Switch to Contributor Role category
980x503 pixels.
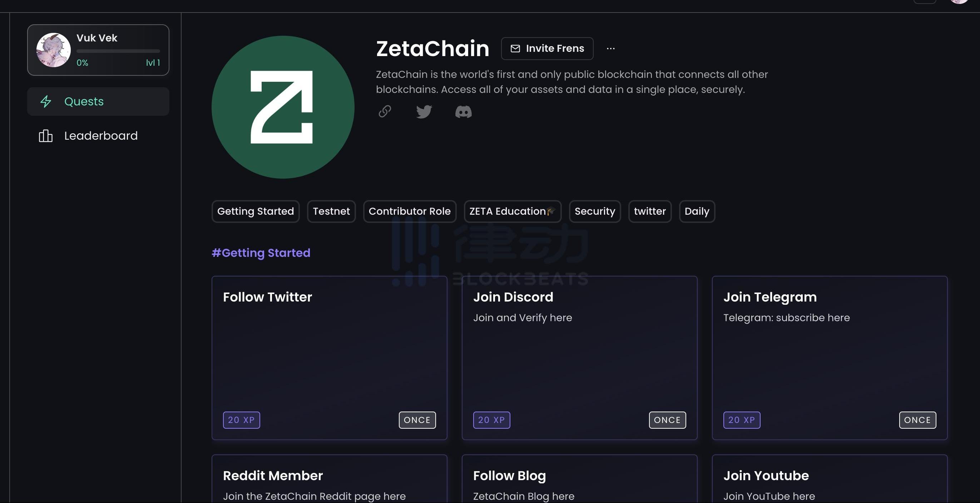[409, 211]
